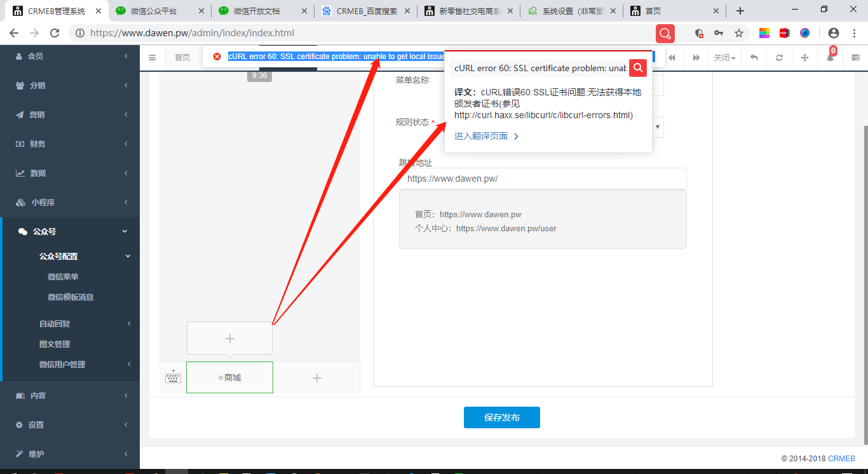The height and width of the screenshot is (474, 868).
Task: Click the fullscreen four-arrow icon
Action: pyautogui.click(x=804, y=57)
